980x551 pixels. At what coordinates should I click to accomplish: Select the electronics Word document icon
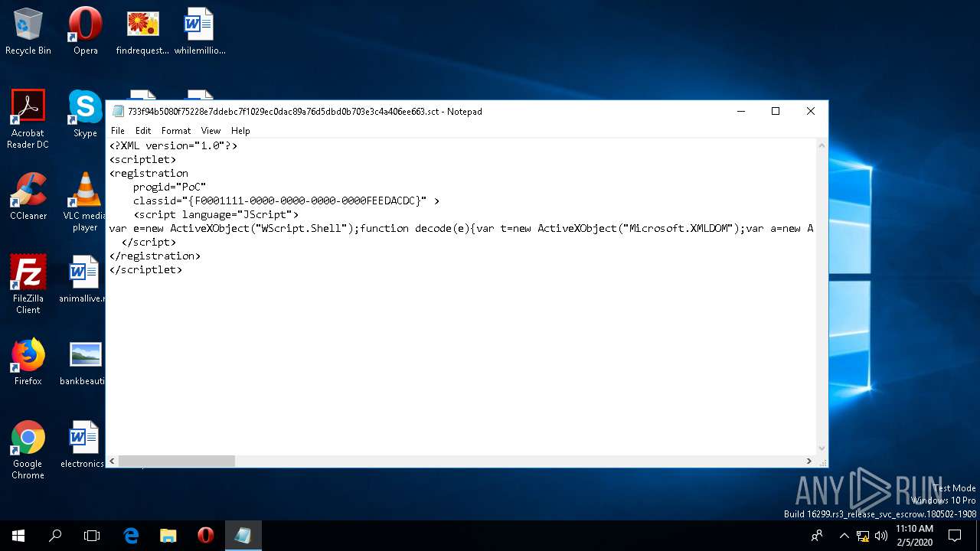pyautogui.click(x=83, y=444)
